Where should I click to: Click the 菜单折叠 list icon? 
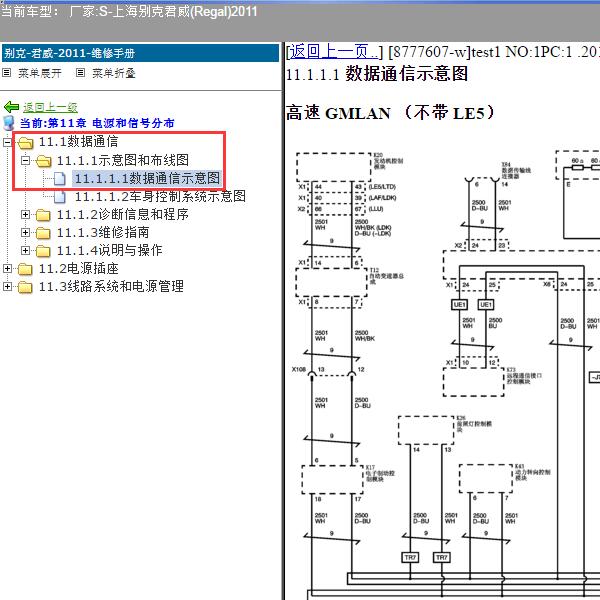click(x=80, y=72)
